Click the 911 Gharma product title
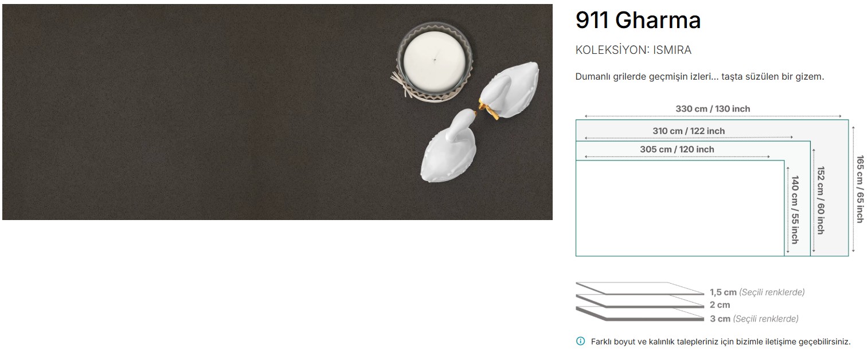This screenshot has height=349, width=868. click(x=638, y=21)
